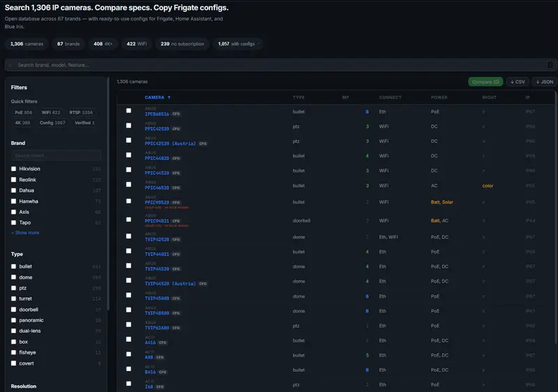Focus the main camera search field

click(281, 65)
